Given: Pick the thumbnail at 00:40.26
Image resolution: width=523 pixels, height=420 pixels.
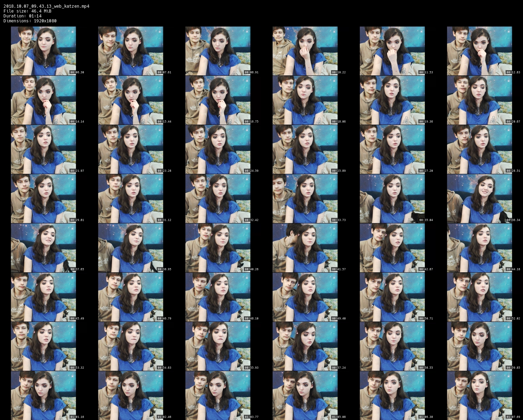Looking at the screenshot, I should (x=218, y=248).
